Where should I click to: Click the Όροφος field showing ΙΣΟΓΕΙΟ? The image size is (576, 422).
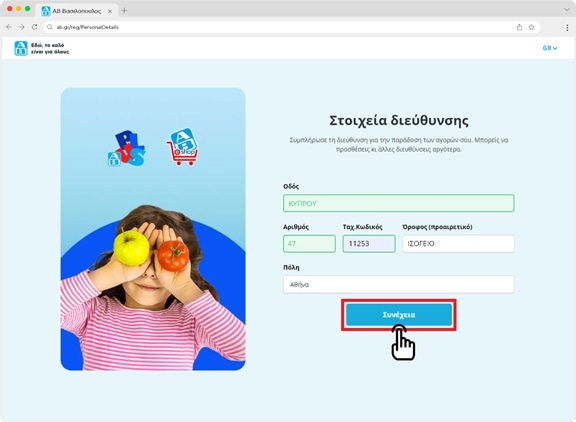pos(458,244)
